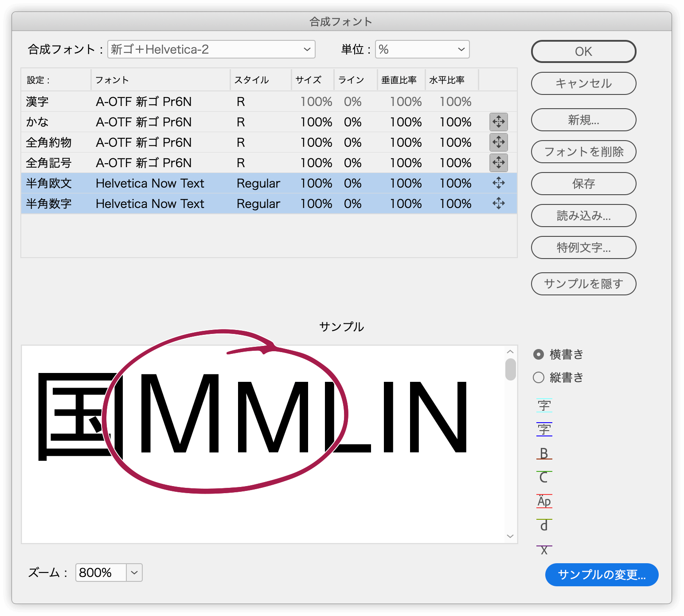Click the move icon in the 半角欧文 row
Screen dimensions: 684x616
(499, 183)
